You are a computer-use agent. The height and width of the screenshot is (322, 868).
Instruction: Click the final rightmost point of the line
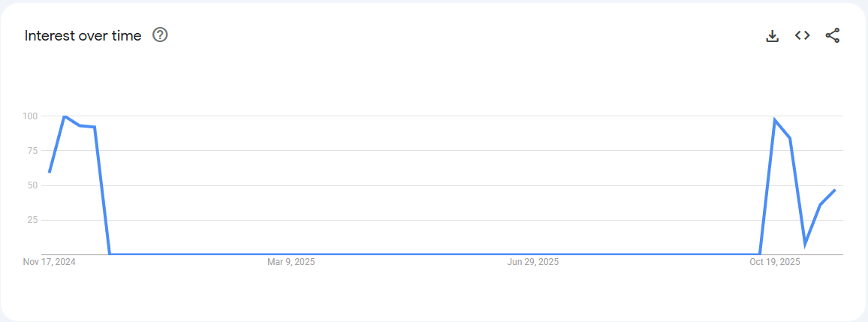tap(834, 190)
